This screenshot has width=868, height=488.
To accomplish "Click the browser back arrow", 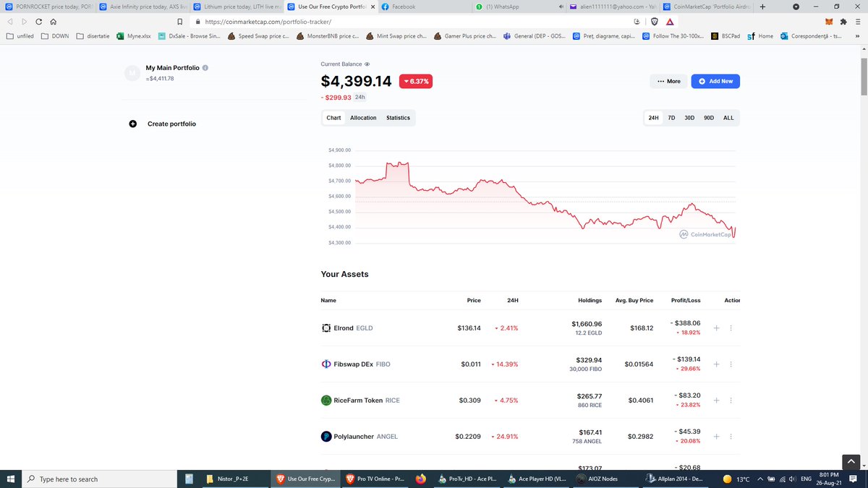I will point(11,22).
